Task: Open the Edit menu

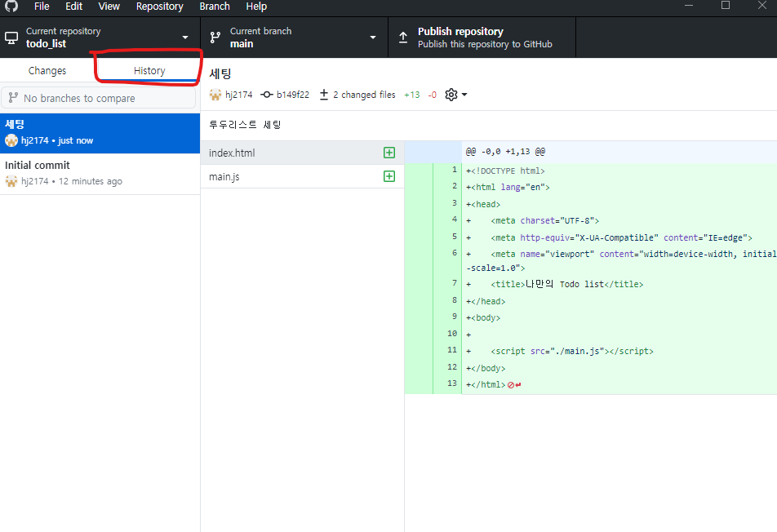Action: click(73, 7)
